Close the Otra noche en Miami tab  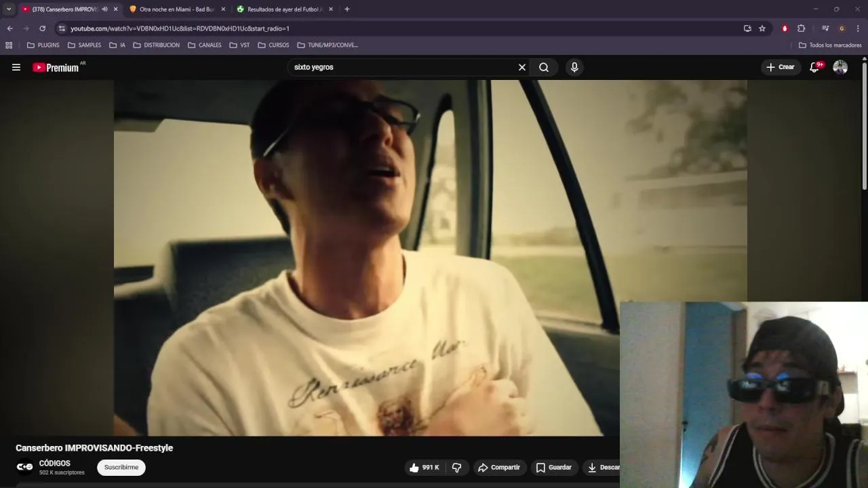(x=223, y=9)
